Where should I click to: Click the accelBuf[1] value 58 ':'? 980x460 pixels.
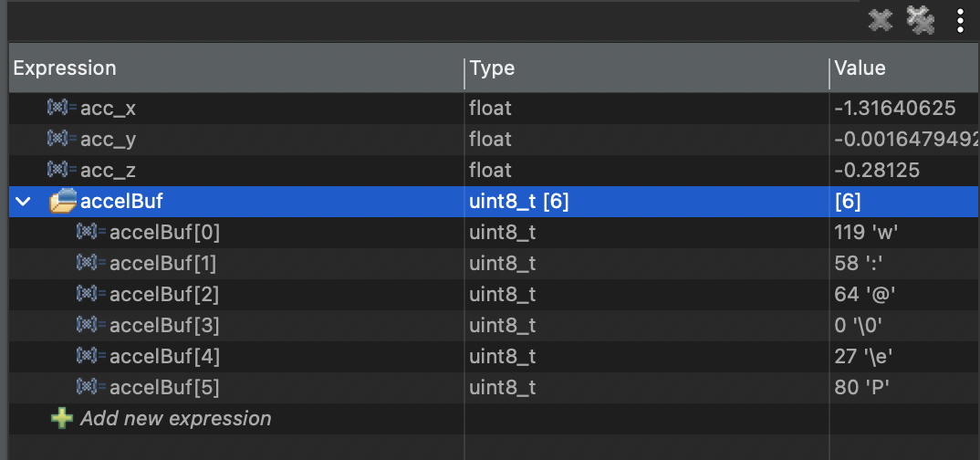pyautogui.click(x=858, y=264)
